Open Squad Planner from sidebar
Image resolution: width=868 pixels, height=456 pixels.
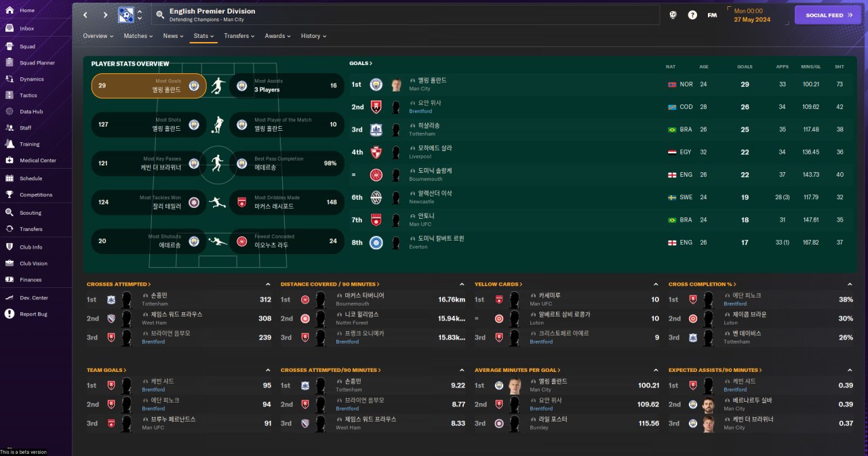(x=37, y=63)
